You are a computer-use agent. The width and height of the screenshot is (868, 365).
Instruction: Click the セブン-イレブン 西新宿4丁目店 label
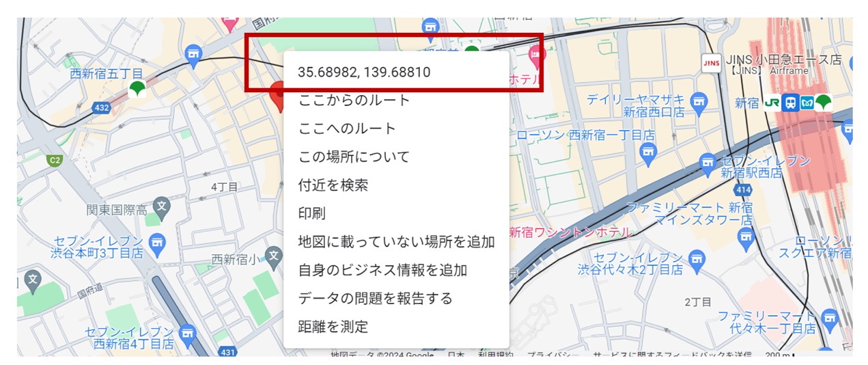[129, 338]
